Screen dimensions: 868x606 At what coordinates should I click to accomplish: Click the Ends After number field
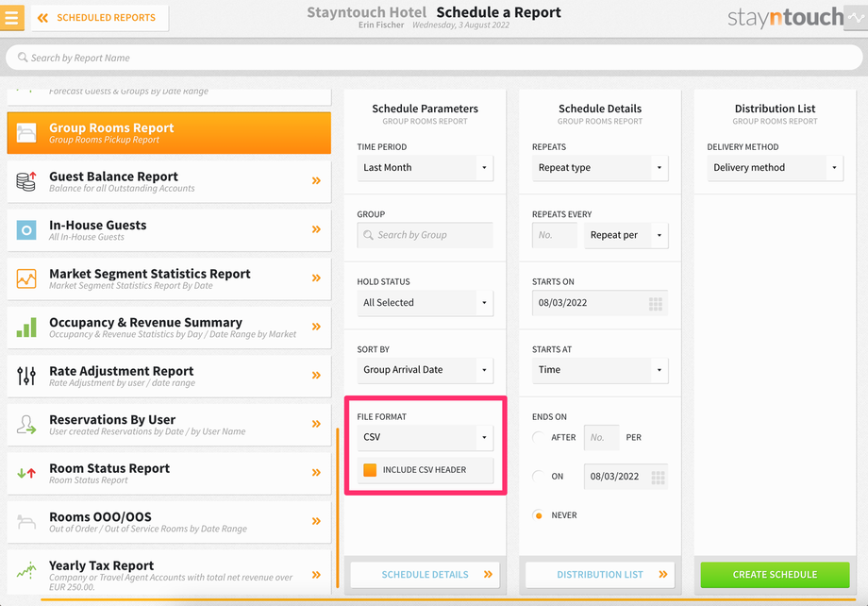[601, 438]
